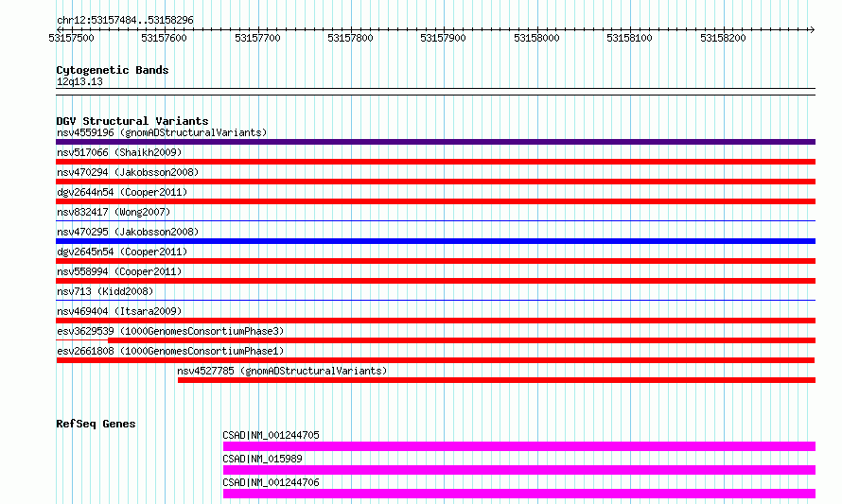This screenshot has width=842, height=504.
Task: Open variant nsv558994 (Cooper2011) label
Action: pyautogui.click(x=119, y=271)
